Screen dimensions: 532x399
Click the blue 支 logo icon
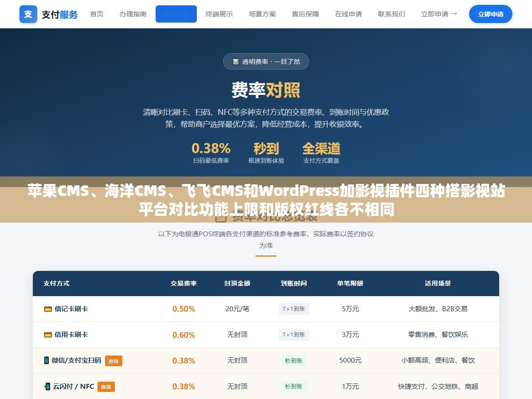click(28, 14)
